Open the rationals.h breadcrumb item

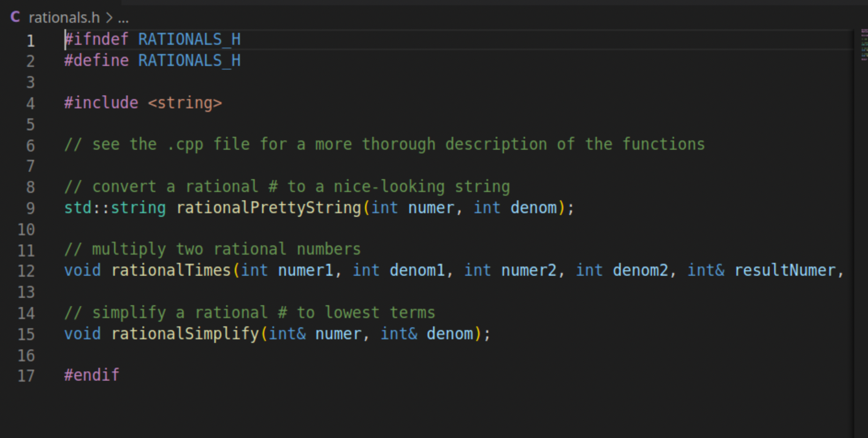63,17
